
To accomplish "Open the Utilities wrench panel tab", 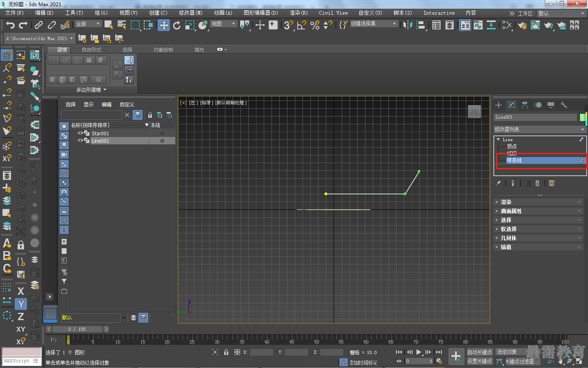I will pyautogui.click(x=564, y=105).
